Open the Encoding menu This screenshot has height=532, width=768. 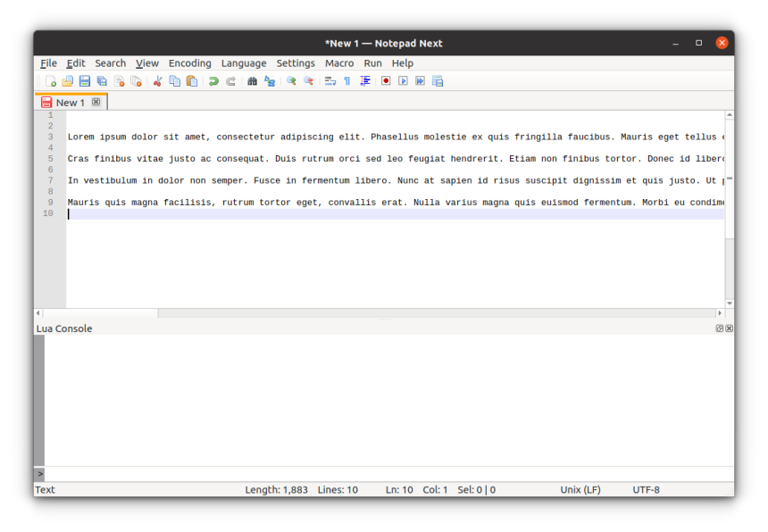tap(189, 62)
